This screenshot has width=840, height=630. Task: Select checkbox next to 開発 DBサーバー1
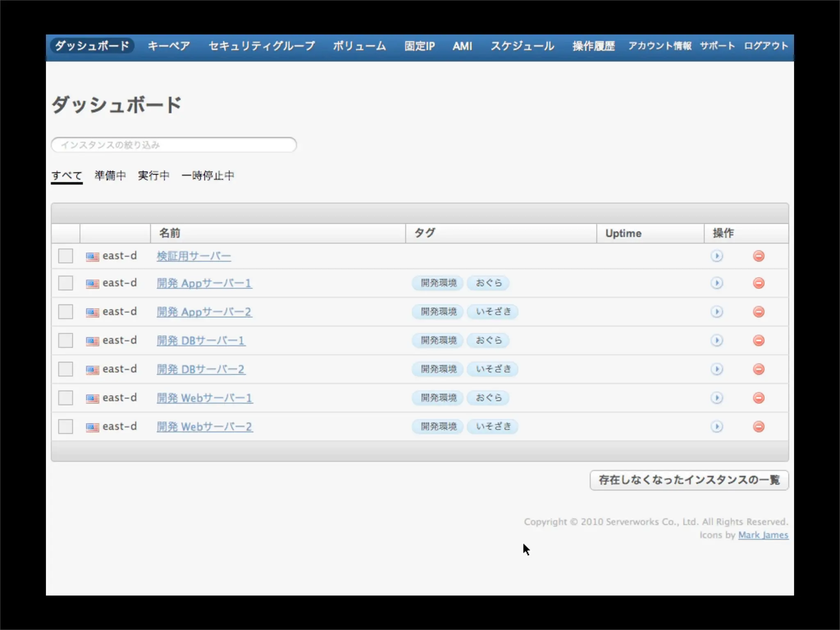tap(66, 340)
